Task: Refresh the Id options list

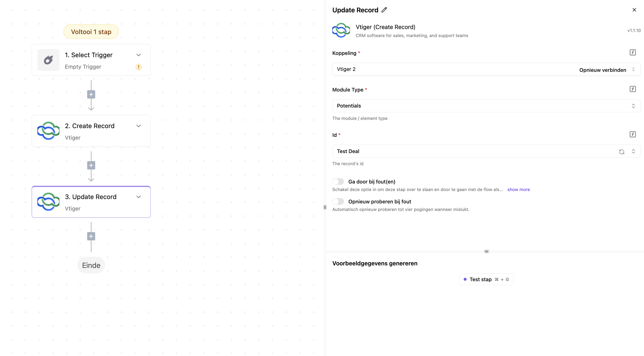Action: tap(622, 151)
